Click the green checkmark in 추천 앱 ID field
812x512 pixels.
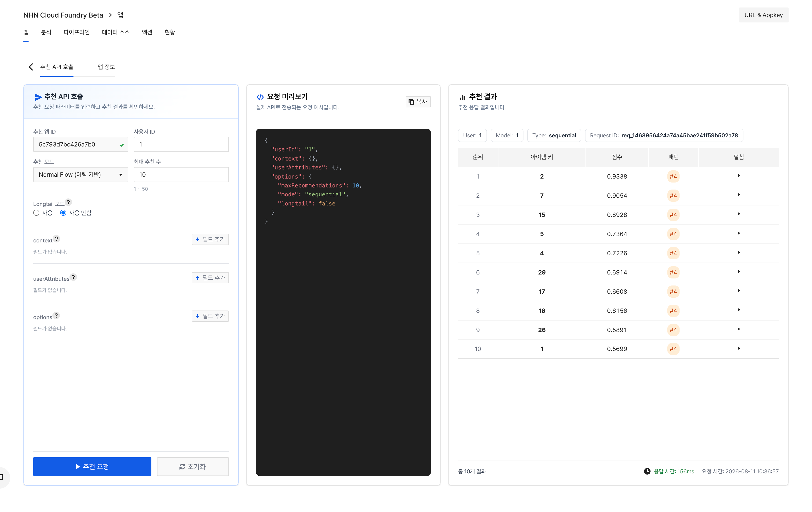(x=121, y=145)
